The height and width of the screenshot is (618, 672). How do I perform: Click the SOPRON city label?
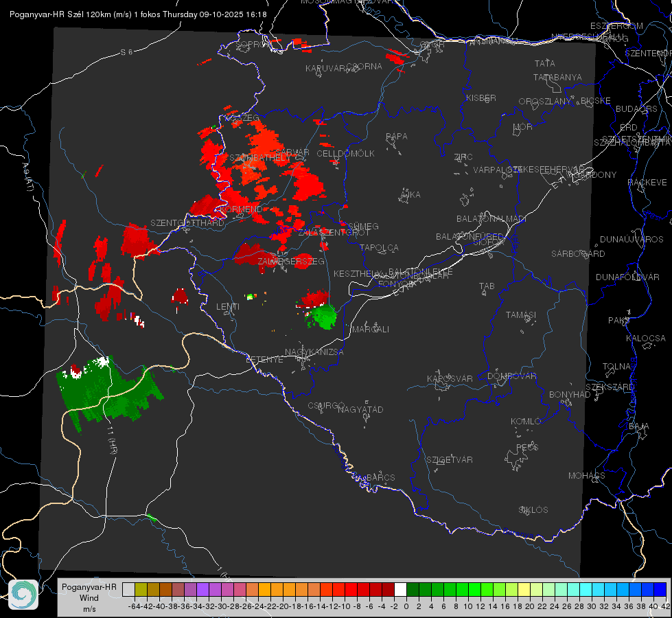[x=253, y=44]
